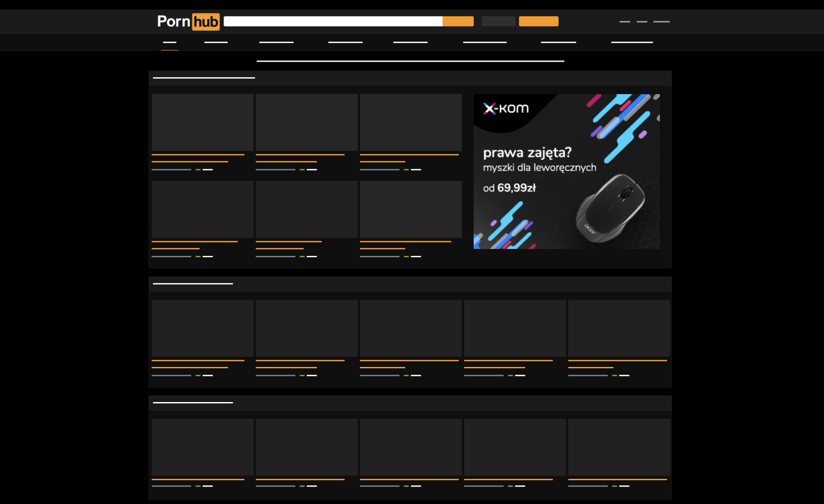Open the fourth thumbnail in the bottom section
This screenshot has width=824, height=504.
click(x=515, y=447)
